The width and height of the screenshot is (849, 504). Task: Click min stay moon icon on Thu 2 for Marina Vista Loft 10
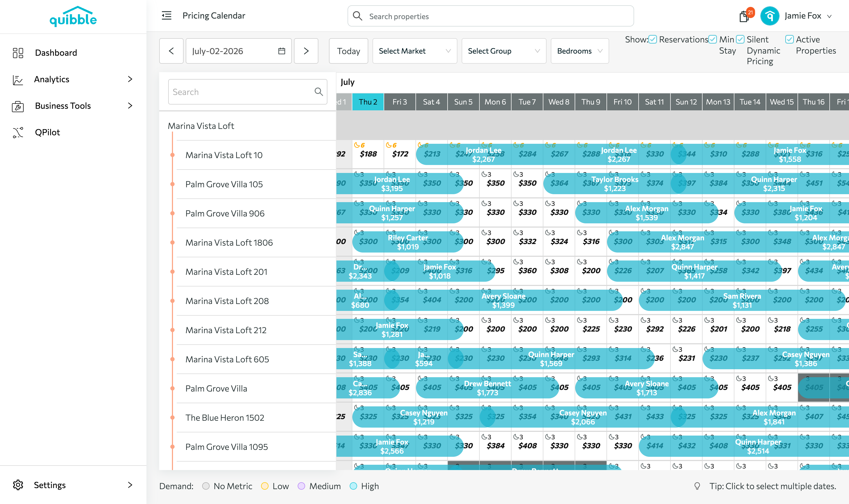(x=357, y=145)
